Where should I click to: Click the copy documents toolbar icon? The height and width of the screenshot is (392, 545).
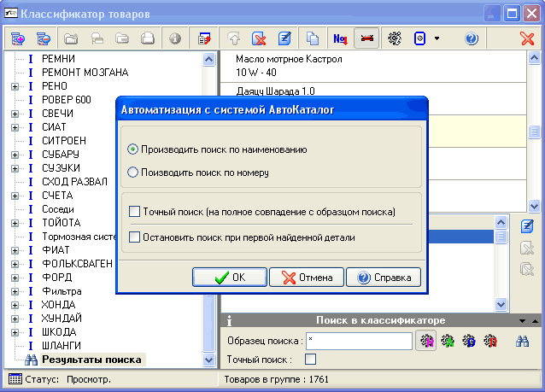tap(313, 38)
